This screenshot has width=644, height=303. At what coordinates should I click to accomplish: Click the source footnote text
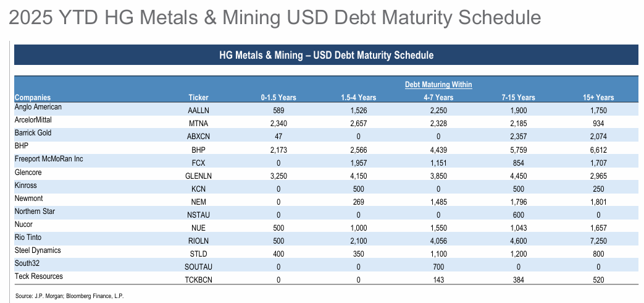(x=70, y=296)
